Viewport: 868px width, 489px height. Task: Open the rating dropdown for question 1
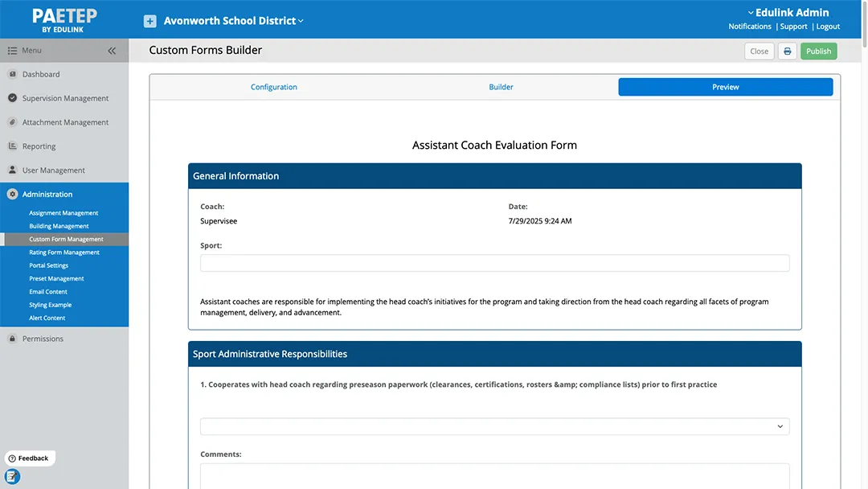(495, 426)
